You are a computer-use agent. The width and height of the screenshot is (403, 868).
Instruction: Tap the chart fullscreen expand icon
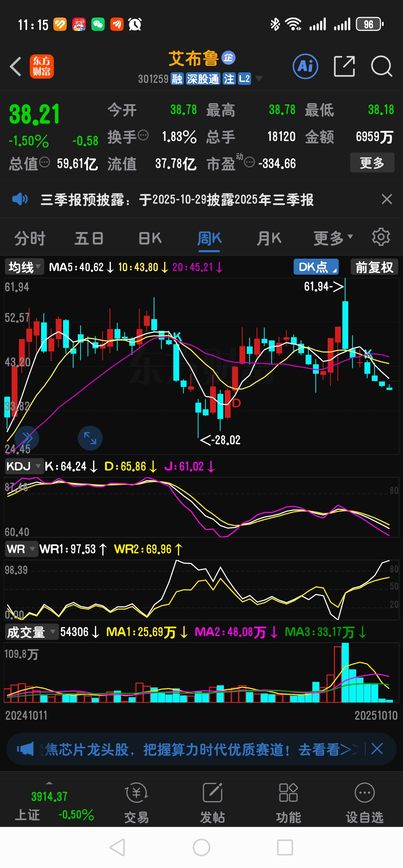pyautogui.click(x=90, y=438)
